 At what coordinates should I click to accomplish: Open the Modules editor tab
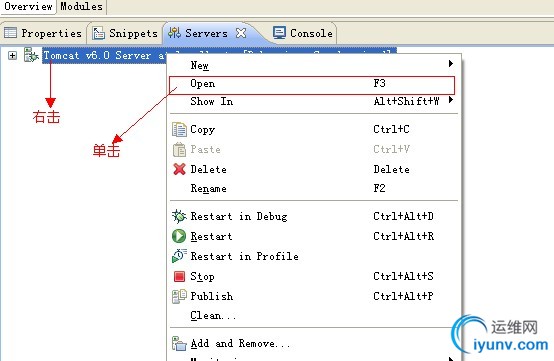(81, 6)
